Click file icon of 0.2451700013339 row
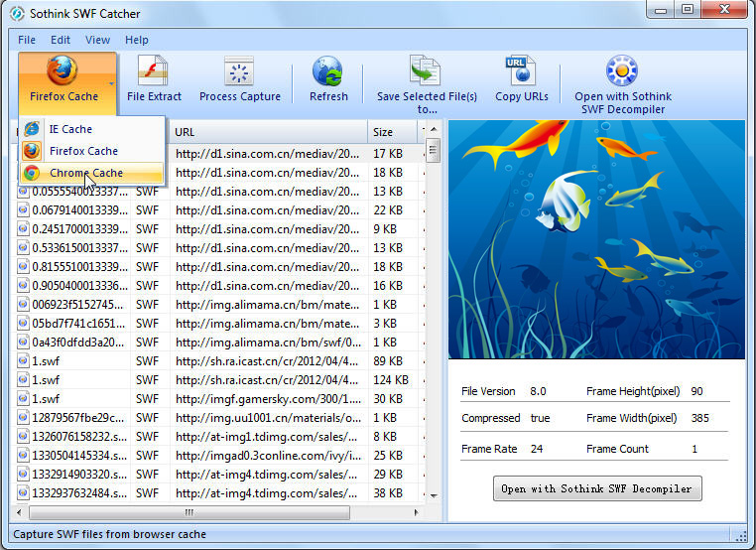The width and height of the screenshot is (756, 550). pyautogui.click(x=23, y=229)
